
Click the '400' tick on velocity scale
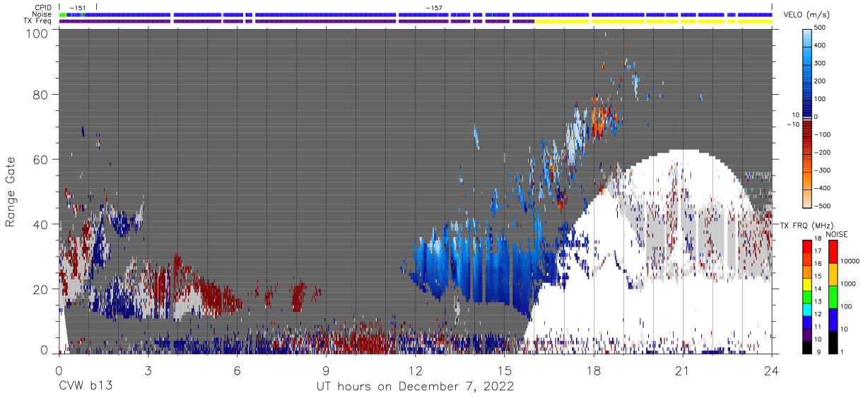click(x=820, y=45)
